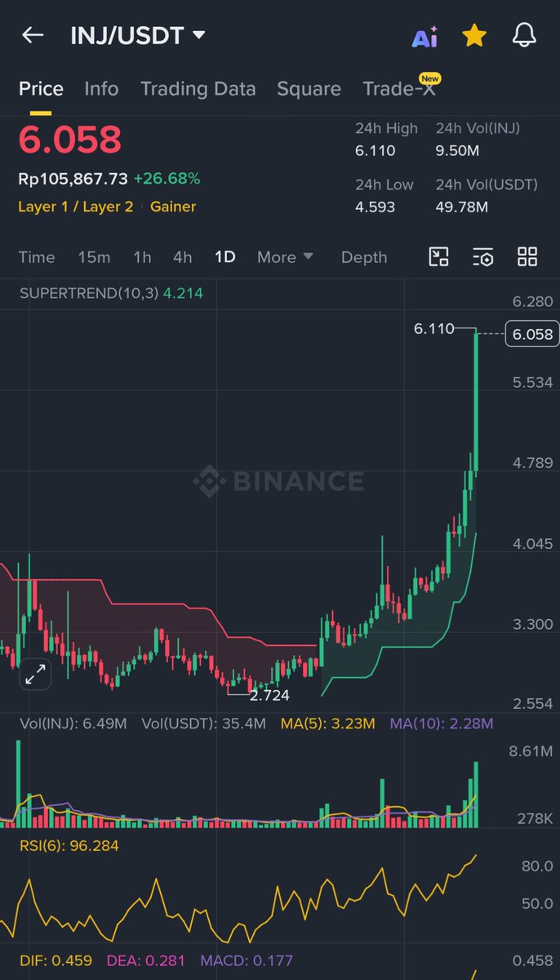Open the chart indicator settings icon
Screen dimensions: 560x980
click(x=483, y=257)
